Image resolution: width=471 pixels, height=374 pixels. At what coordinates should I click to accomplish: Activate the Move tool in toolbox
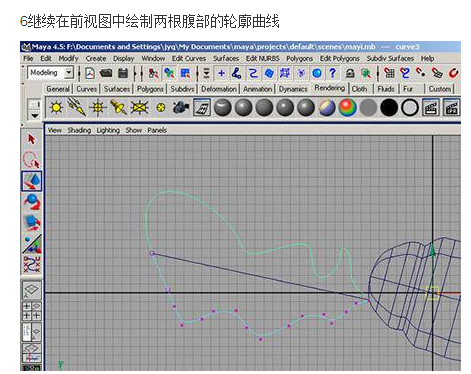point(32,181)
